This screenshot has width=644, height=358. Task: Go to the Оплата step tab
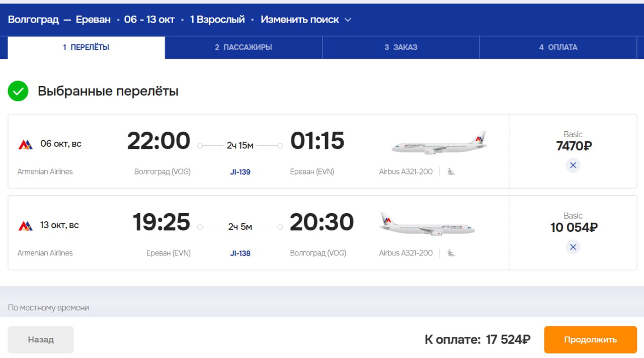click(558, 47)
